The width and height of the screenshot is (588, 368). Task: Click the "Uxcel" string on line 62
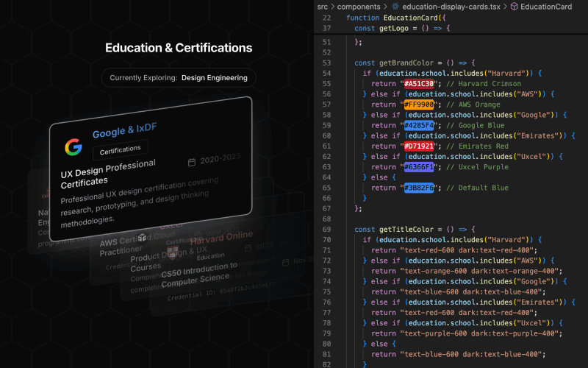pyautogui.click(x=531, y=157)
